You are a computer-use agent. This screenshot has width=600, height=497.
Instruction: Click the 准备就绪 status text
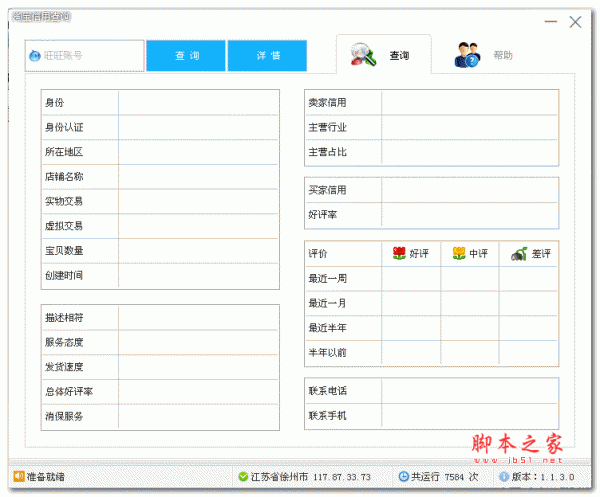pyautogui.click(x=46, y=477)
